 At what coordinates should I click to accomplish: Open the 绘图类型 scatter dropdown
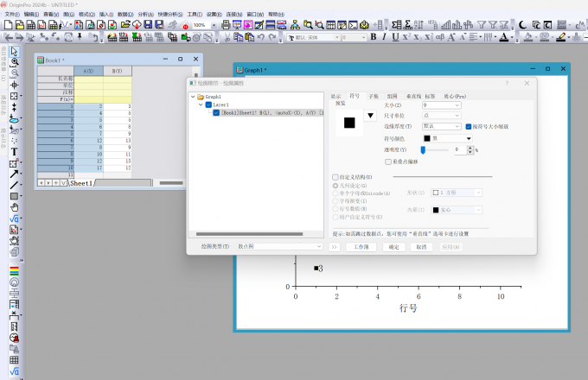coord(280,246)
